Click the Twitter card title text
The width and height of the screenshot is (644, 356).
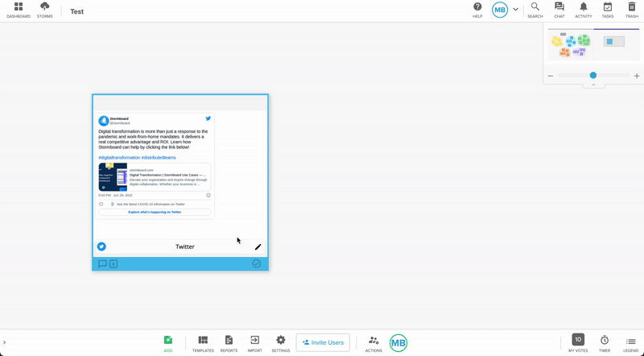(x=185, y=246)
